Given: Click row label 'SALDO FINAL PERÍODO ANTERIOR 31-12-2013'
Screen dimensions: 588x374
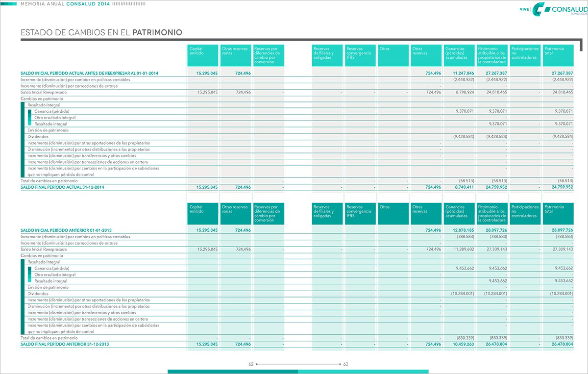Looking at the screenshot, I should (x=64, y=344).
